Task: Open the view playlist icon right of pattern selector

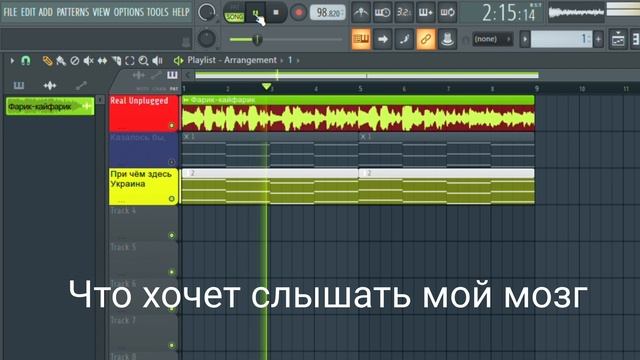Action: 618,39
